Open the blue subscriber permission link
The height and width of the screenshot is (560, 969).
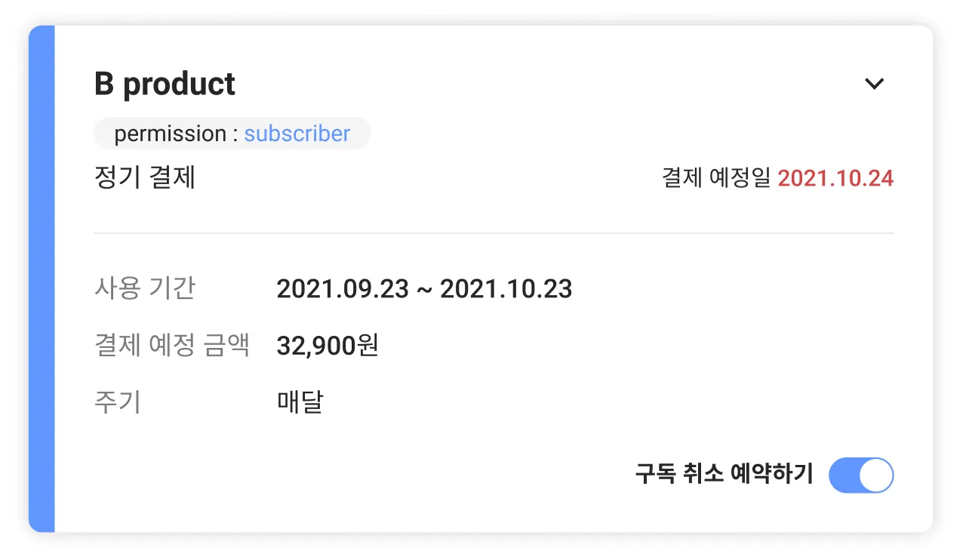click(297, 134)
